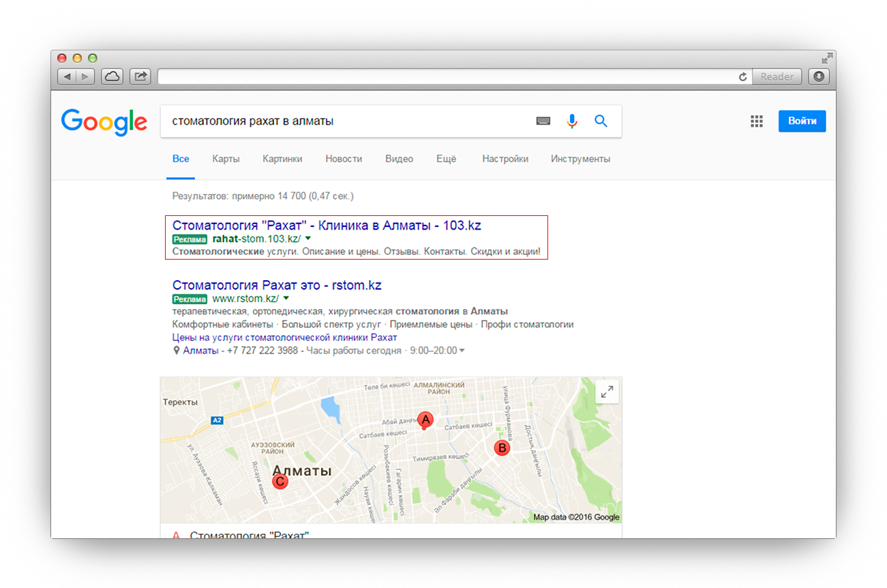Image resolution: width=887 pixels, height=588 pixels.
Task: Click the Алматы city label on map
Action: [302, 471]
